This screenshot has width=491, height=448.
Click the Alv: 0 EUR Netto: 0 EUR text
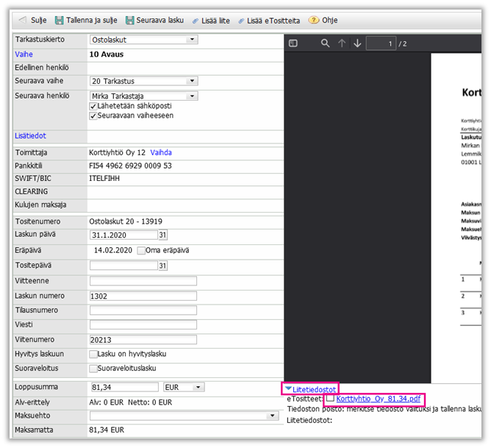point(131,402)
